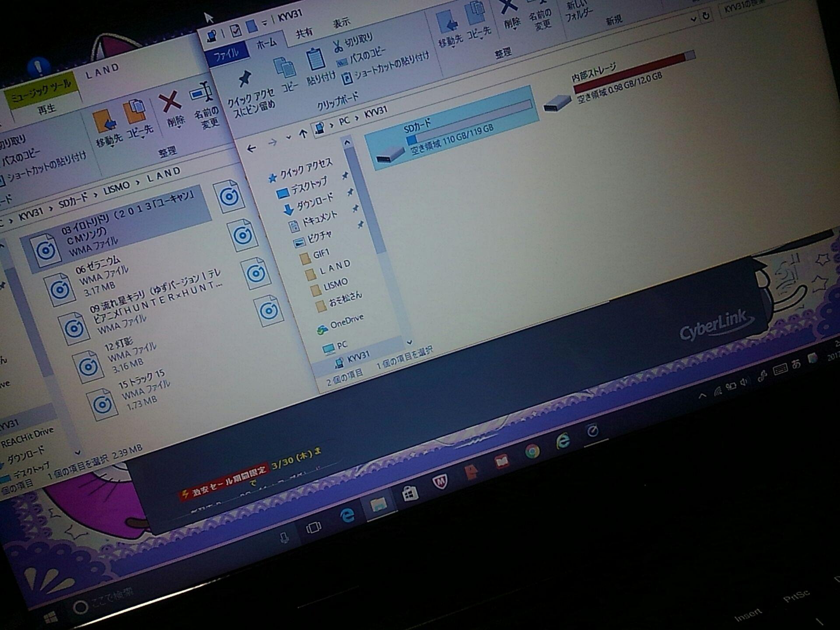Open ダウンロード in the KYV31 navigation pane

[x=308, y=204]
